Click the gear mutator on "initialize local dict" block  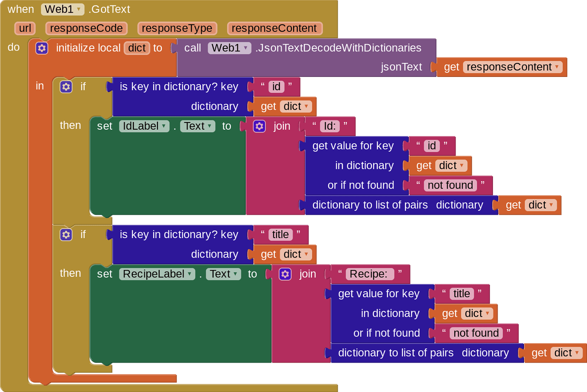point(42,48)
